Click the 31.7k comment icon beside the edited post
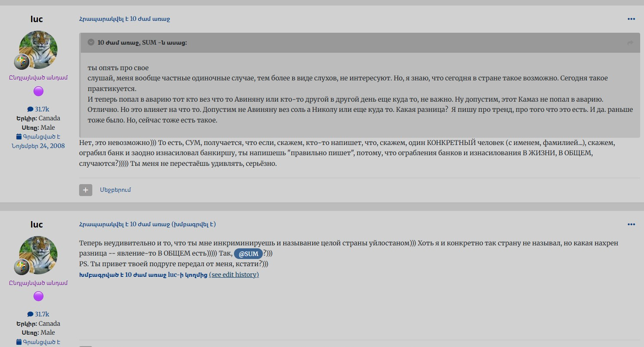Screen dimensions: 644x347 (x=30, y=314)
